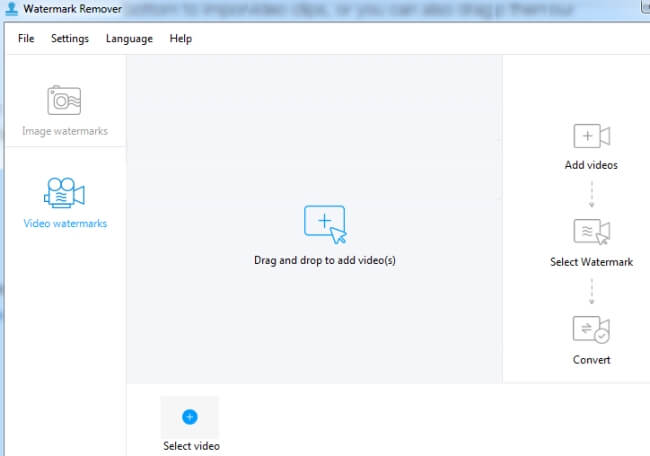650x456 pixels.
Task: Open the Settings menu
Action: [70, 39]
